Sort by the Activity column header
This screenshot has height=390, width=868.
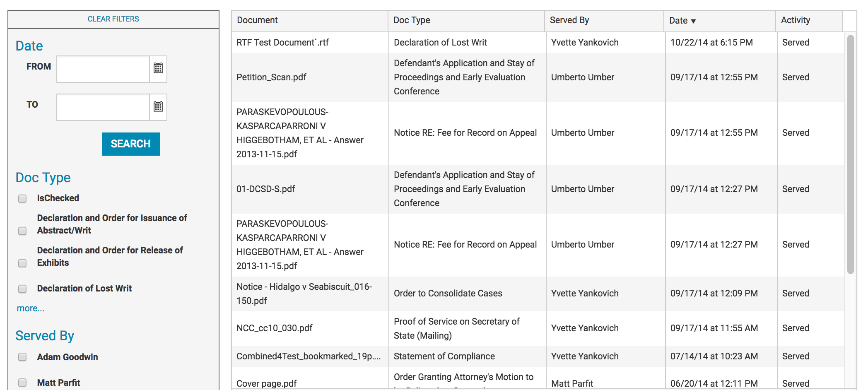[x=795, y=20]
